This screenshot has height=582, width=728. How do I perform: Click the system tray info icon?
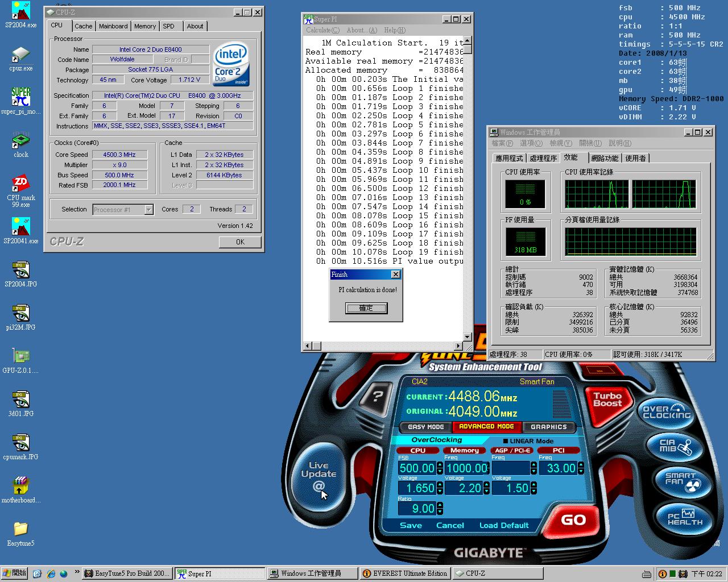pos(662,574)
